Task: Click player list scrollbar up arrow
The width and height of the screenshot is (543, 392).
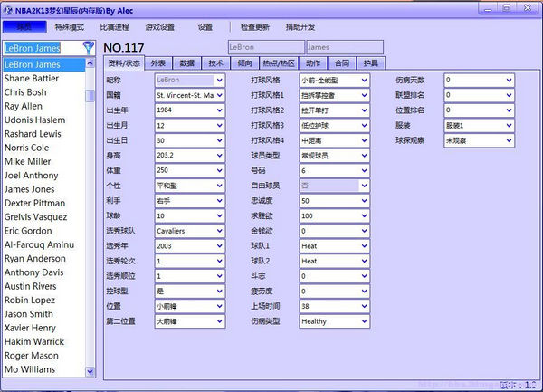Action: click(90, 63)
